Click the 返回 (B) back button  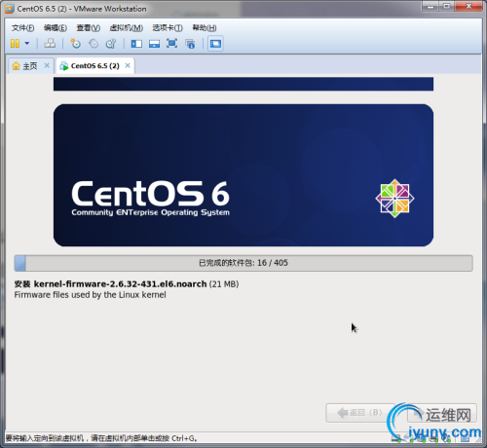point(359,413)
